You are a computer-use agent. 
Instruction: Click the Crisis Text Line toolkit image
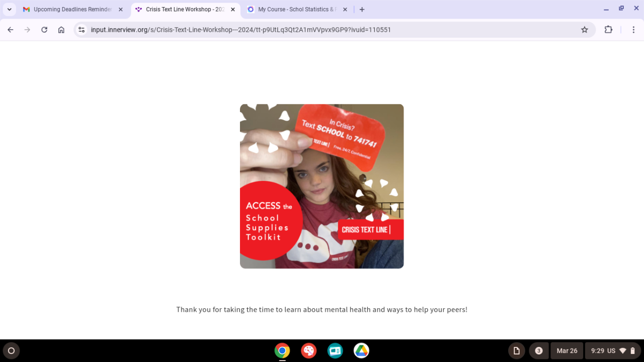tap(322, 186)
